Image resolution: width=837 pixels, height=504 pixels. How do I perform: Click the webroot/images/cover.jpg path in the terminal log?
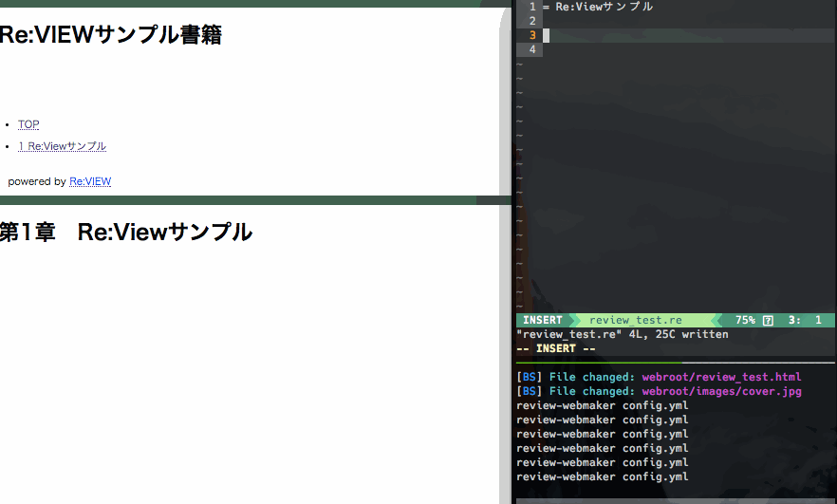[x=721, y=391]
